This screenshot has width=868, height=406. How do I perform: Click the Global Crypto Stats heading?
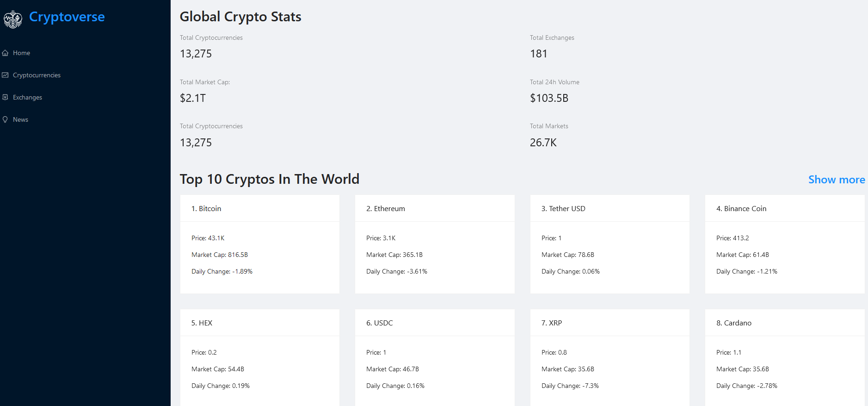(x=240, y=17)
